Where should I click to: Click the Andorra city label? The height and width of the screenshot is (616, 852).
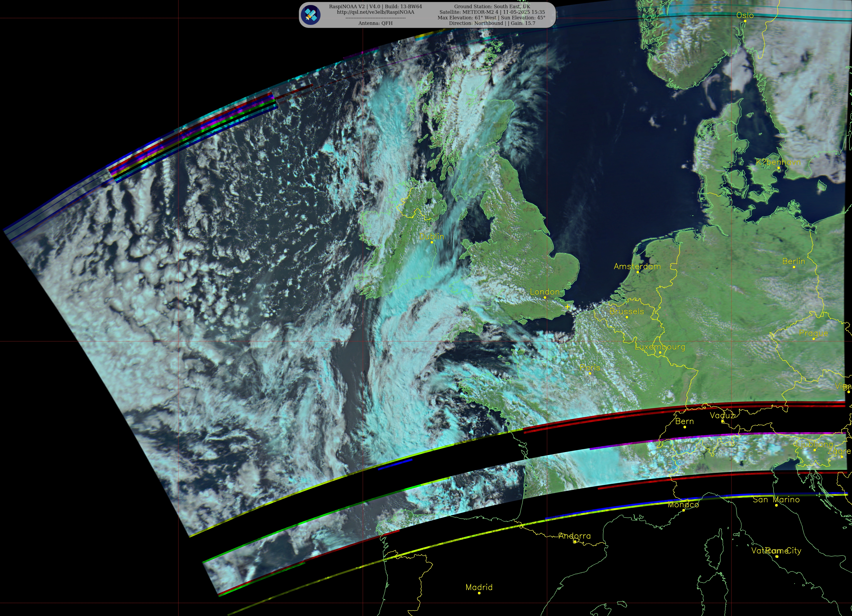pyautogui.click(x=574, y=536)
